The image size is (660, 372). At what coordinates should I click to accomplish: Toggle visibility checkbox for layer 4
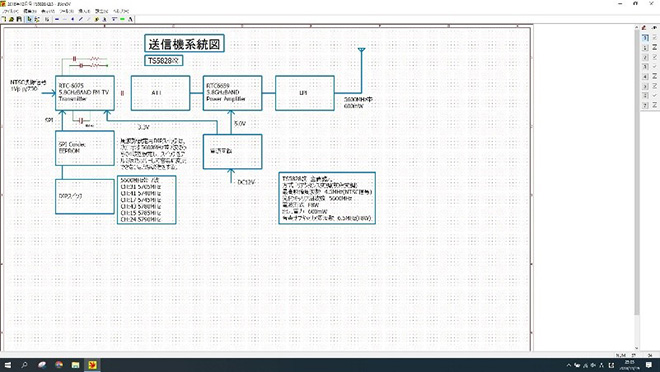[x=655, y=77]
